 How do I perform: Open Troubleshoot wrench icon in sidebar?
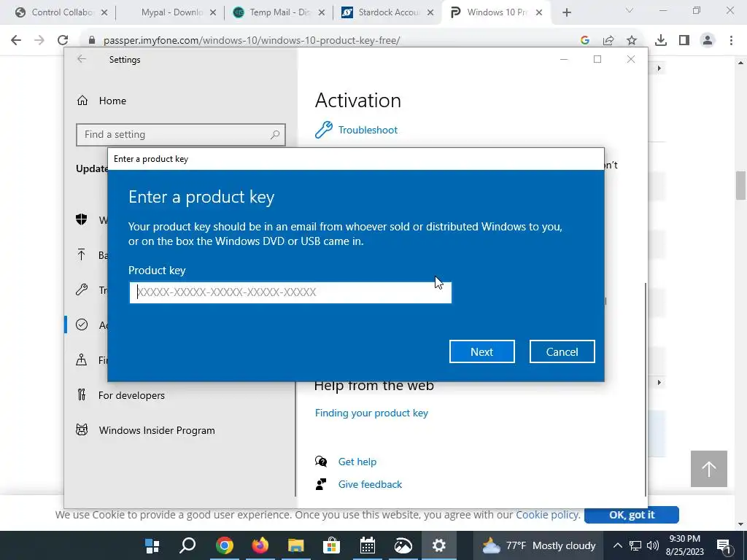82,289
